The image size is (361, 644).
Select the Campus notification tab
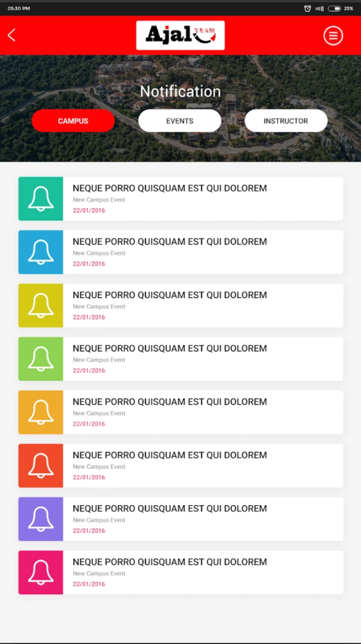pyautogui.click(x=73, y=121)
